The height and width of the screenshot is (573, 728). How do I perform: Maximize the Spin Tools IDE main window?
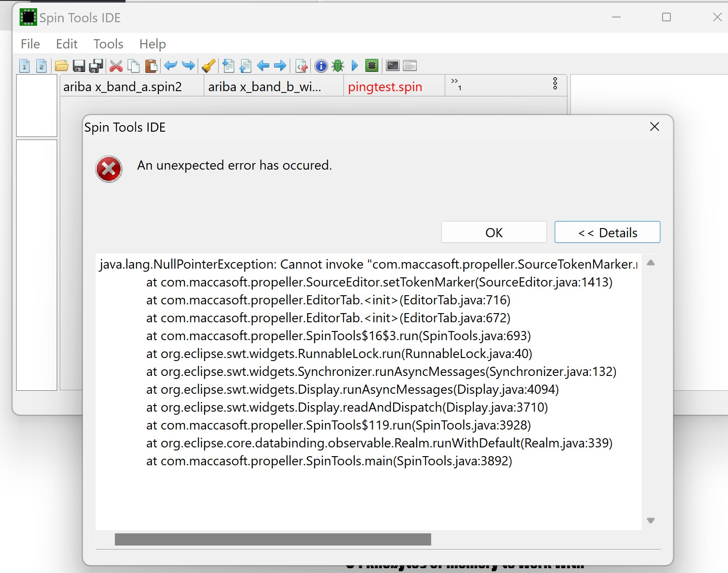(666, 17)
